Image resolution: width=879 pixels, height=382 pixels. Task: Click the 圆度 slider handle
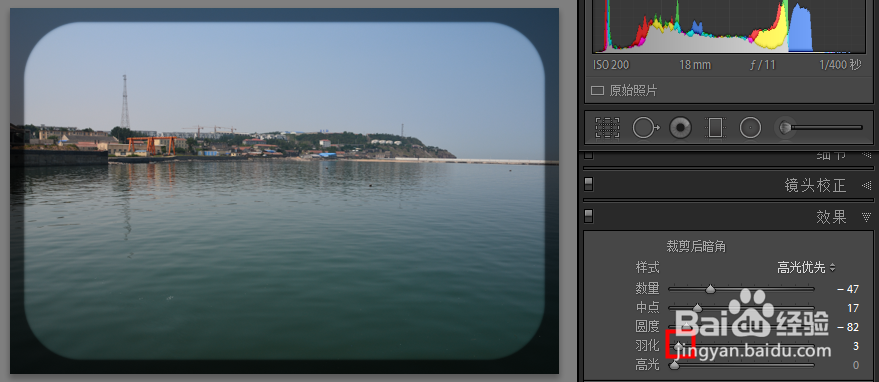pos(687,327)
